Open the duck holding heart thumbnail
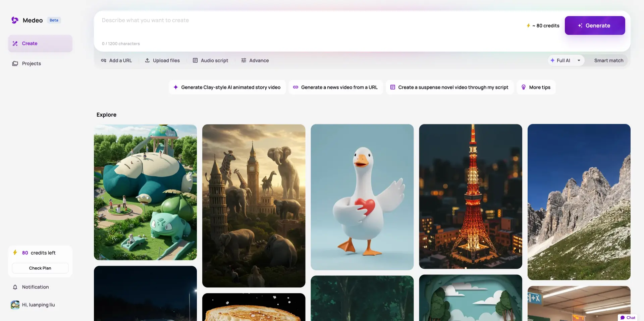The width and height of the screenshot is (644, 321). [362, 197]
